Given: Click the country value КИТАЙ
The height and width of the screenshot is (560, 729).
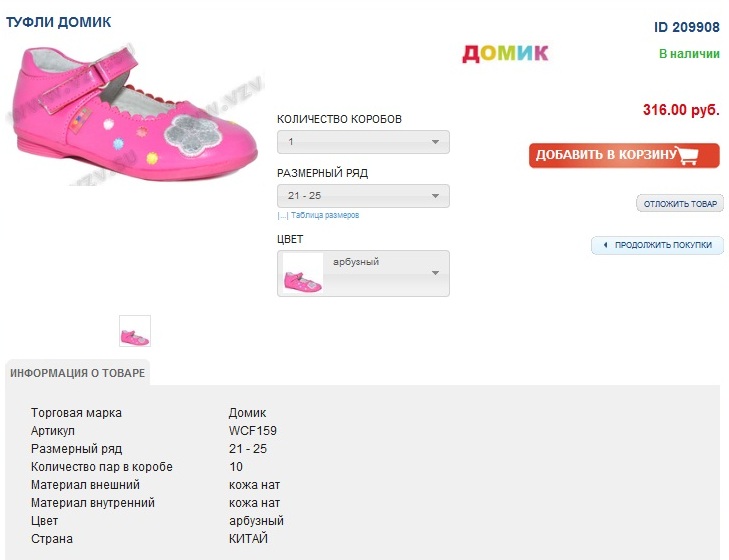Looking at the screenshot, I should pyautogui.click(x=248, y=539).
